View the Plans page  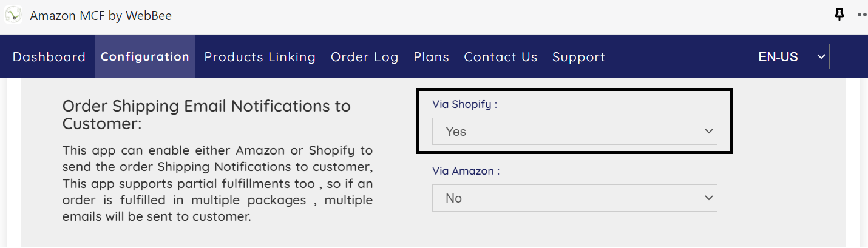pos(431,57)
